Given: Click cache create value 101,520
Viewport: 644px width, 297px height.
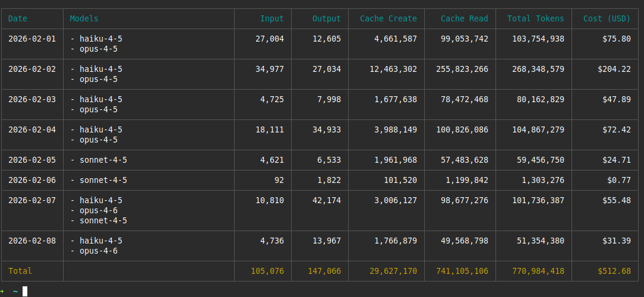Looking at the screenshot, I should [400, 181].
